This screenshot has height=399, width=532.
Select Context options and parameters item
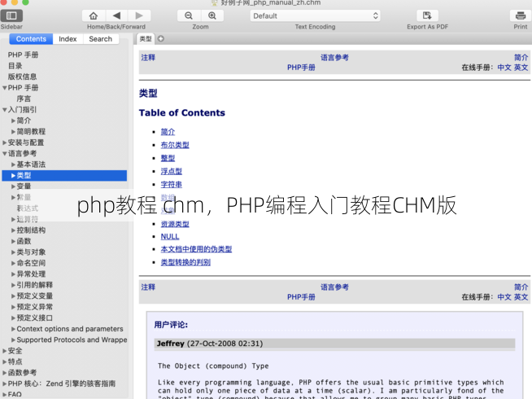(x=70, y=329)
